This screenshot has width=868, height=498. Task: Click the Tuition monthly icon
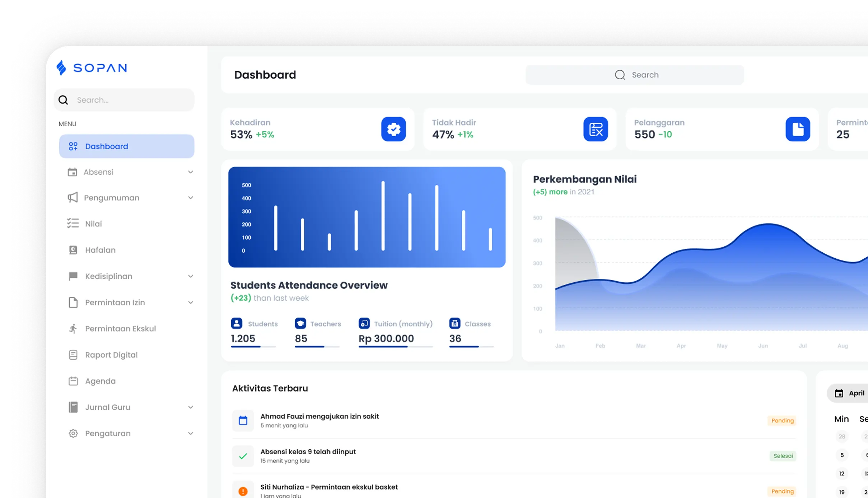point(364,323)
